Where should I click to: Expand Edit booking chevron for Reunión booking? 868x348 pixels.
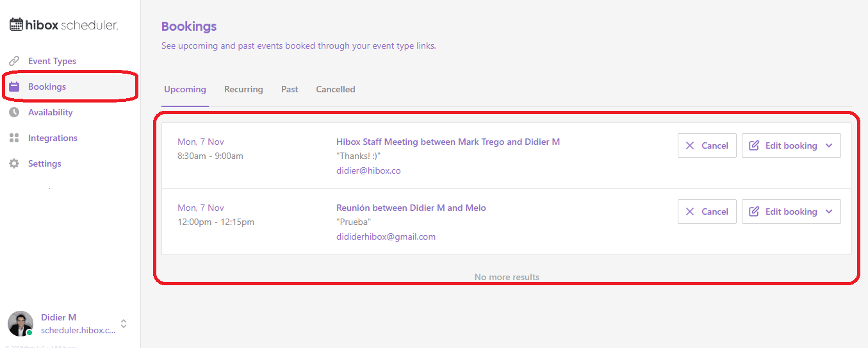click(829, 211)
